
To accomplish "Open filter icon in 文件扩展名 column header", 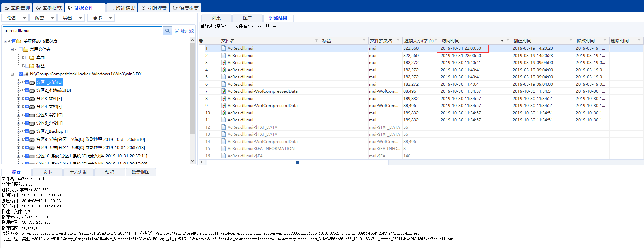I will (398, 41).
